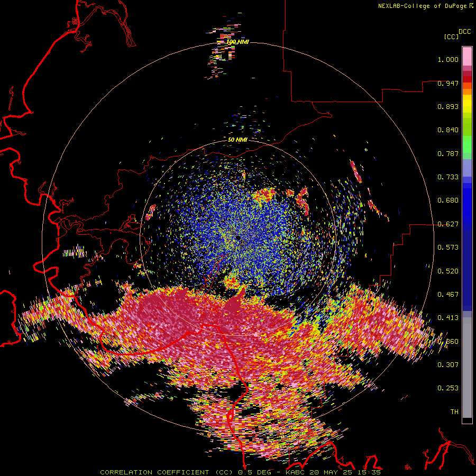This screenshot has height=476, width=476.
Task: Pick the gray bottom color bar segment
Action: 467,368
